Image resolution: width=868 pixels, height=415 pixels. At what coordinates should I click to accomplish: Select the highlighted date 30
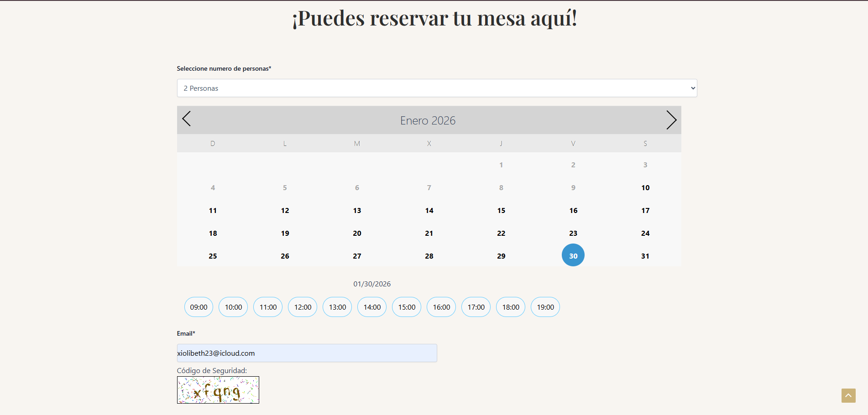(573, 255)
